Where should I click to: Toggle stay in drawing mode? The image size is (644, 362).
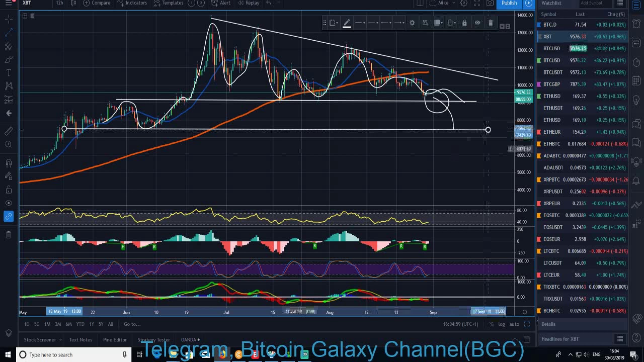[9, 176]
